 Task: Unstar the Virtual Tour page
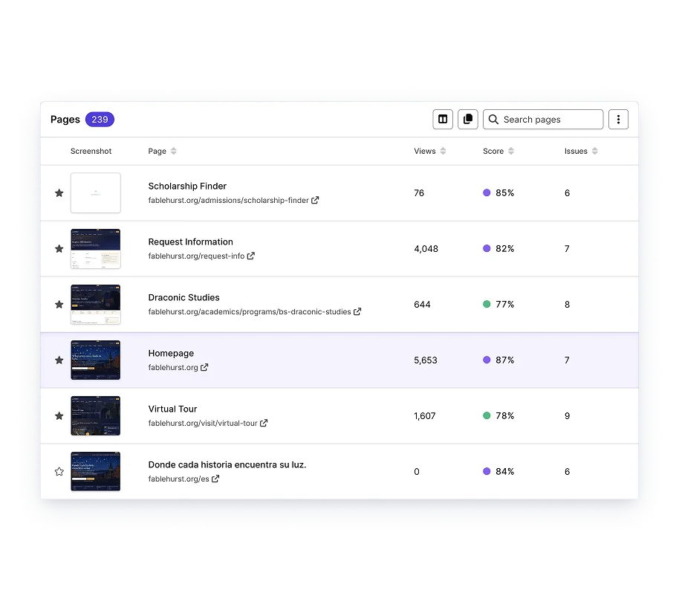[59, 416]
